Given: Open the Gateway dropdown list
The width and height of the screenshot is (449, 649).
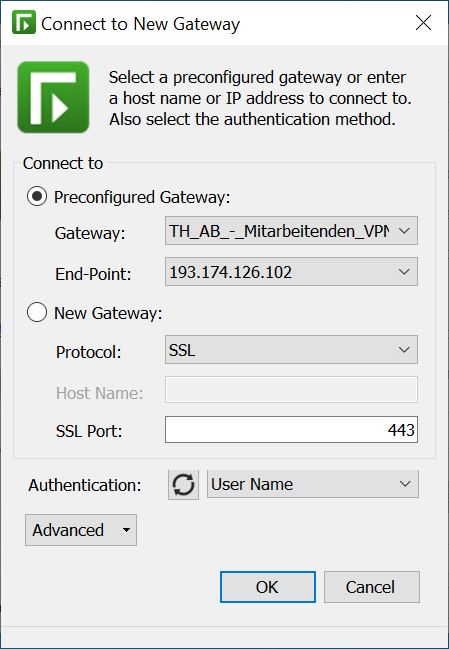Looking at the screenshot, I should pyautogui.click(x=291, y=231).
